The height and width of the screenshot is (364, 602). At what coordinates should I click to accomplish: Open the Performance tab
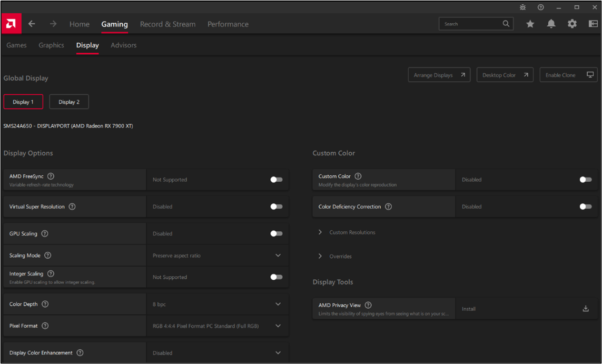click(x=228, y=24)
